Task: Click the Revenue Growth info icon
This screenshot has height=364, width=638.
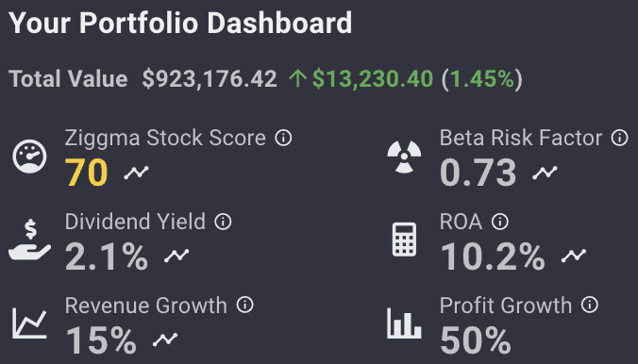Action: 245,305
